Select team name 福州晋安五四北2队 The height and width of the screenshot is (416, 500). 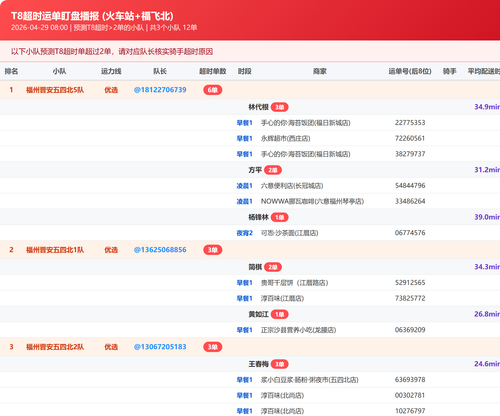(x=55, y=347)
